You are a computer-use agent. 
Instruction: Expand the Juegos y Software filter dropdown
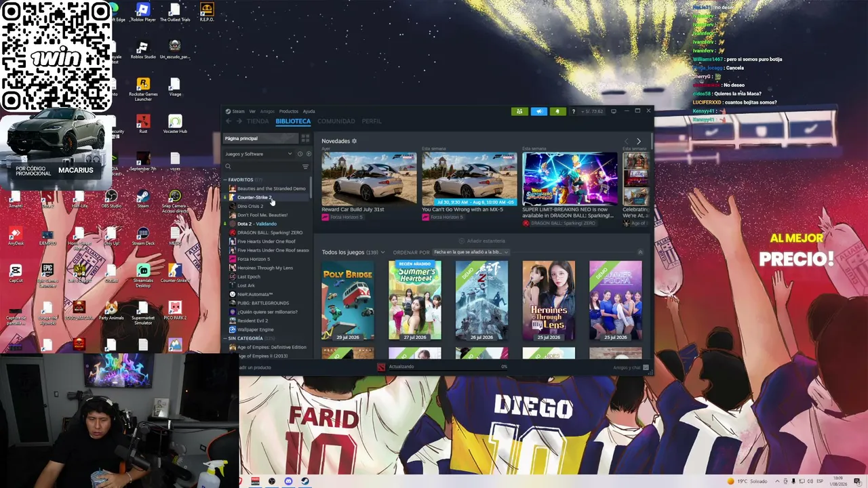pyautogui.click(x=258, y=154)
